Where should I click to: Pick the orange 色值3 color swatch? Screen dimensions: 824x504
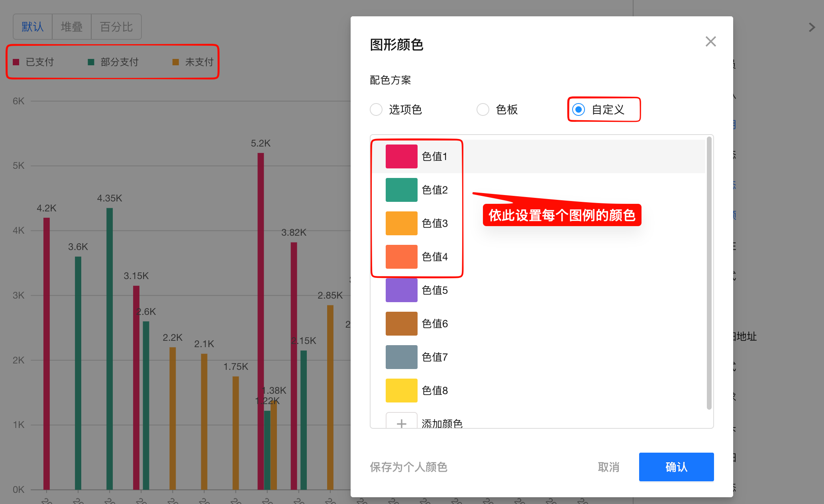point(401,223)
